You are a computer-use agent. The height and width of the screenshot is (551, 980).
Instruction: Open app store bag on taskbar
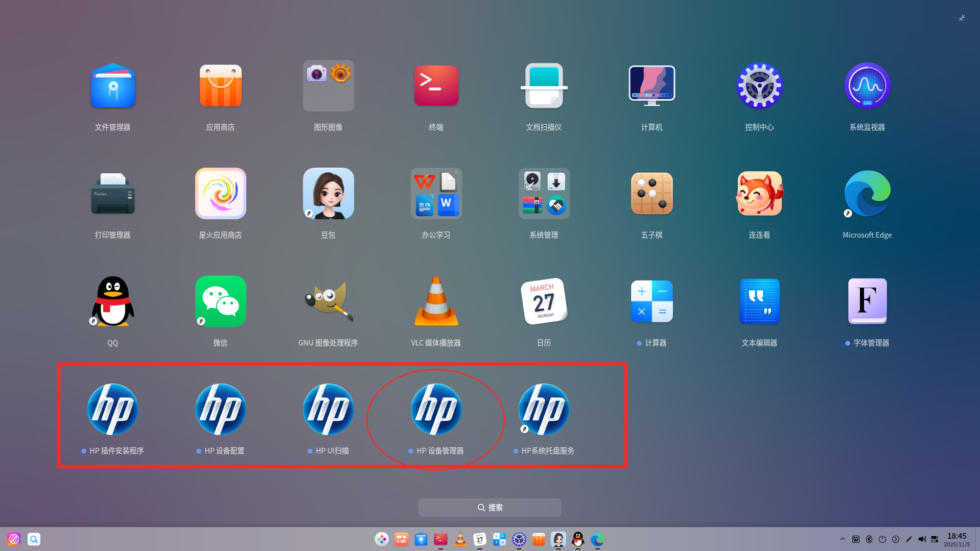pos(539,539)
